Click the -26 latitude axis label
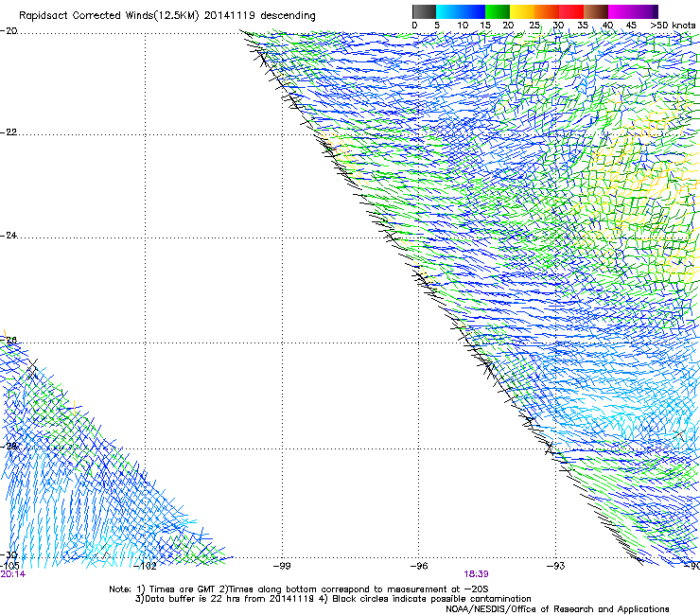The height and width of the screenshot is (615, 700). click(9, 341)
